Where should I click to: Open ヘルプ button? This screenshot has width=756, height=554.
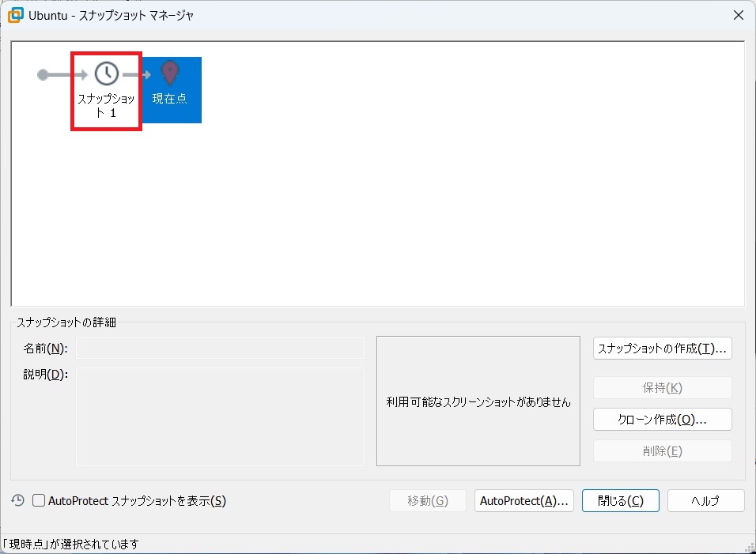706,501
